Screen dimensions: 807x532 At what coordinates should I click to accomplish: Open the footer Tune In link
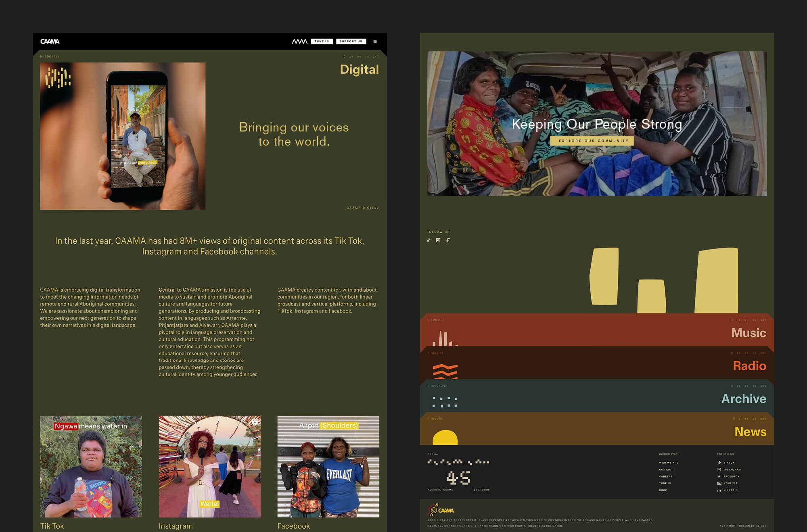point(665,483)
